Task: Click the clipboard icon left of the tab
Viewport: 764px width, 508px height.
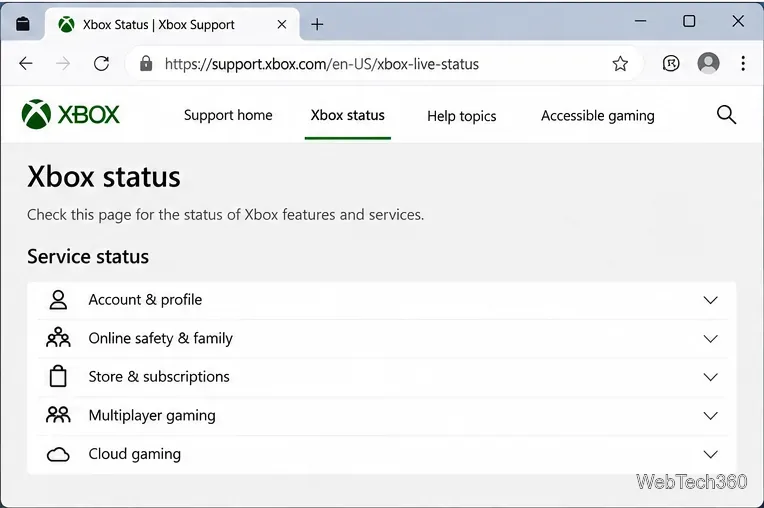Action: pyautogui.click(x=22, y=23)
